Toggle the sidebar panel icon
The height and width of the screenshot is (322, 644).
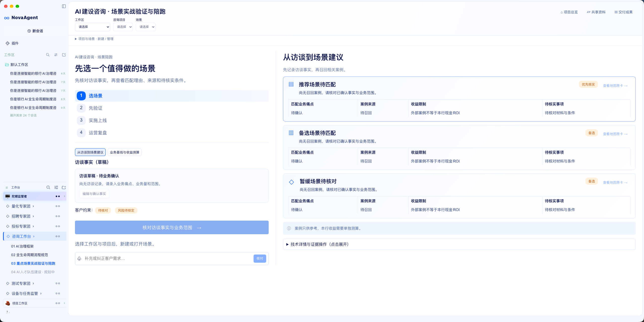[64, 6]
